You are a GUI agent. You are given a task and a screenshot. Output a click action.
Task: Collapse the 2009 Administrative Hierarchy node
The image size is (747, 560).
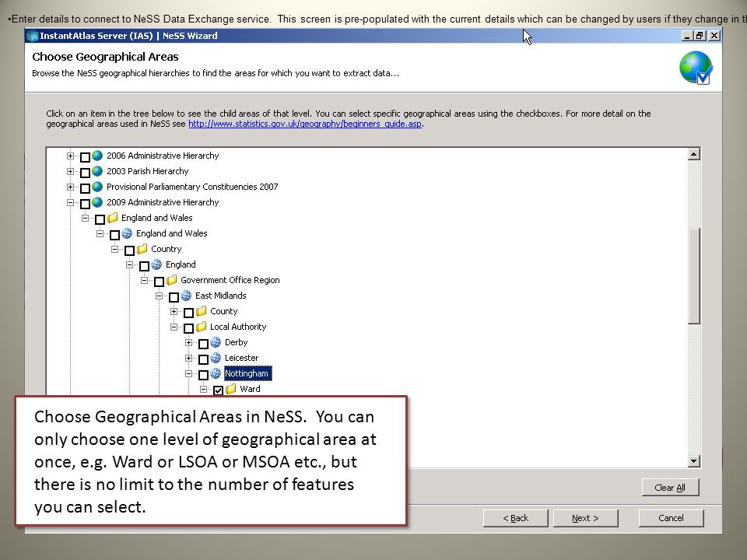[71, 202]
